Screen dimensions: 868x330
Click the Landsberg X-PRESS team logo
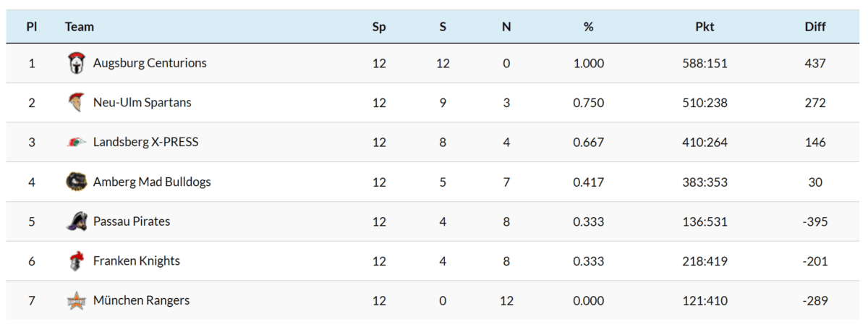click(x=76, y=143)
